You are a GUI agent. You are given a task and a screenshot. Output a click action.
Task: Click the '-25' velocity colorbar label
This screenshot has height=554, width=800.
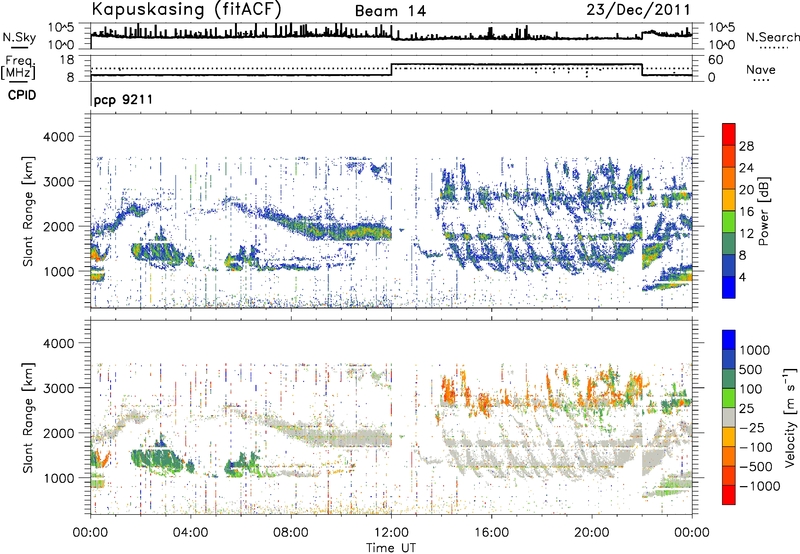(x=751, y=428)
